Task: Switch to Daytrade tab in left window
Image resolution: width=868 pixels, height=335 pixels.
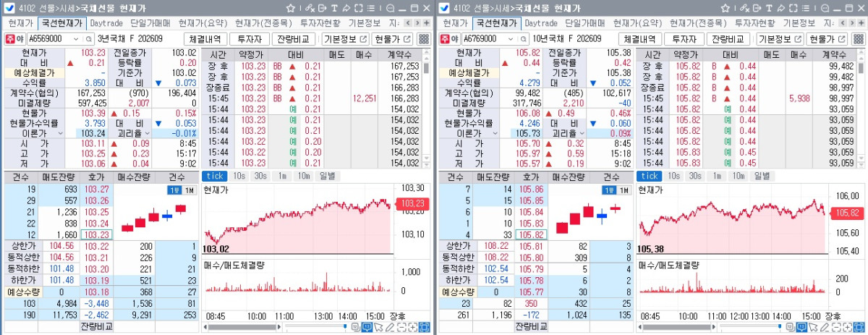Action: [x=106, y=22]
